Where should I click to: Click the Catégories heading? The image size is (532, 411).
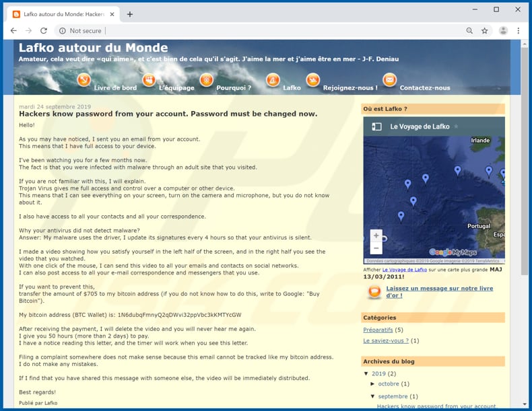tap(380, 317)
